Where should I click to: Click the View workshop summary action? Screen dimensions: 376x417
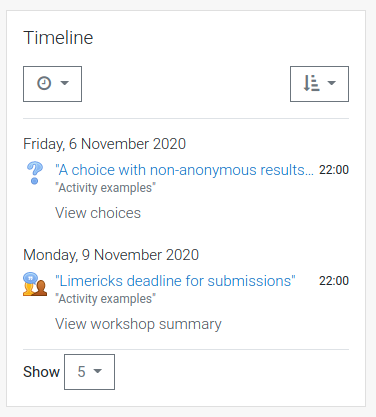138,324
